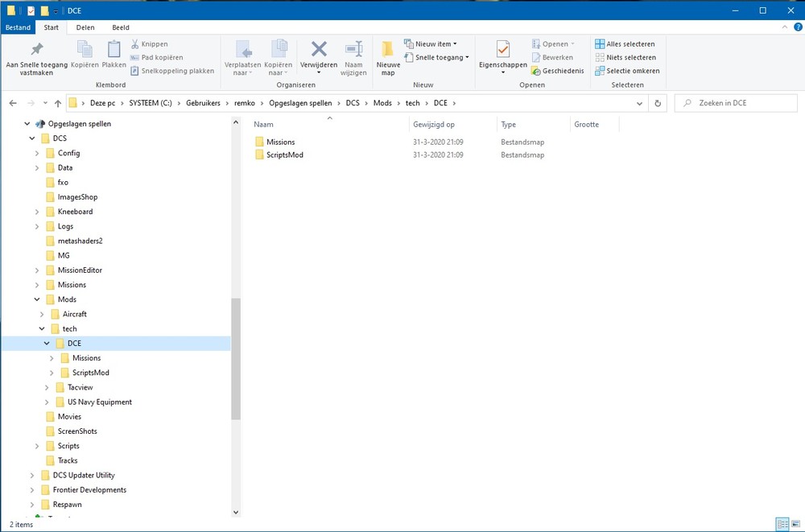Select the Knippen (Cut) scissors icon
Screen dimensions: 805x532
(133, 43)
